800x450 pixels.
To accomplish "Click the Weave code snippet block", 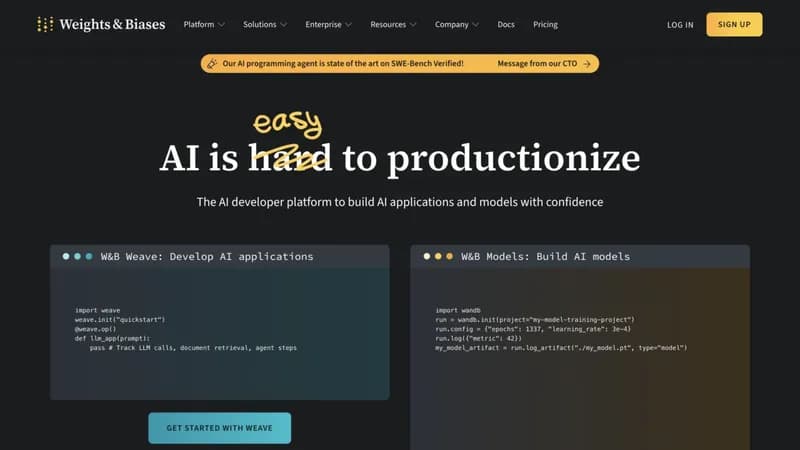I will [186, 329].
